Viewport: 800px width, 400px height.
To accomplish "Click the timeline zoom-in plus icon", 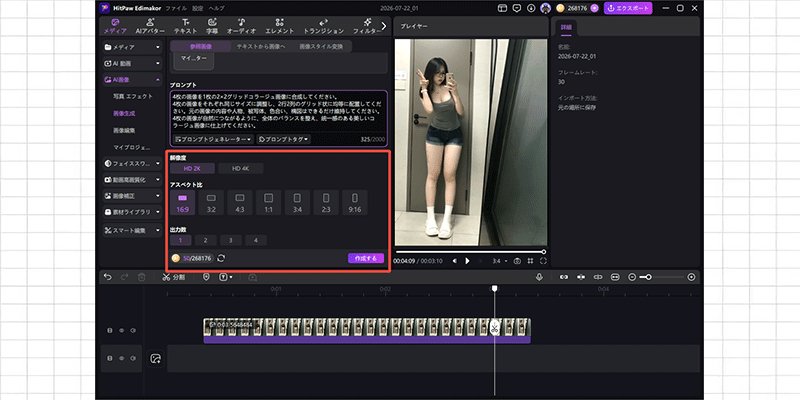I will point(691,277).
